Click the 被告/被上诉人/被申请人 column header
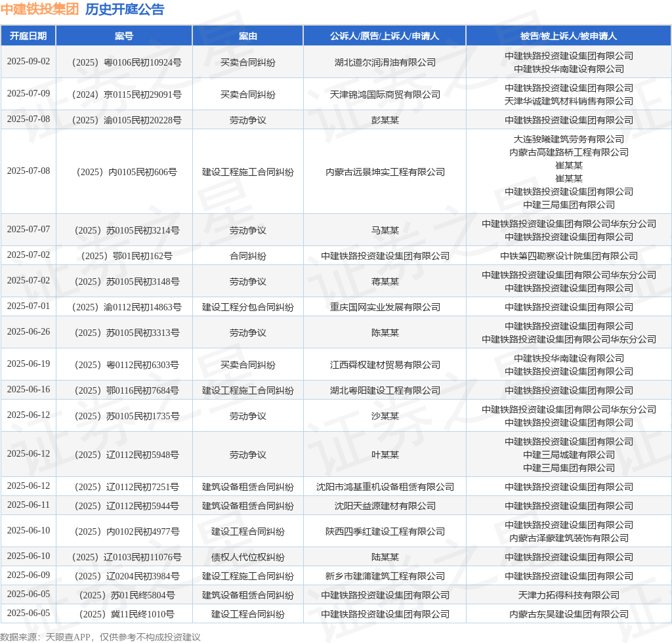Screen dimensions: 672x643 568,36
